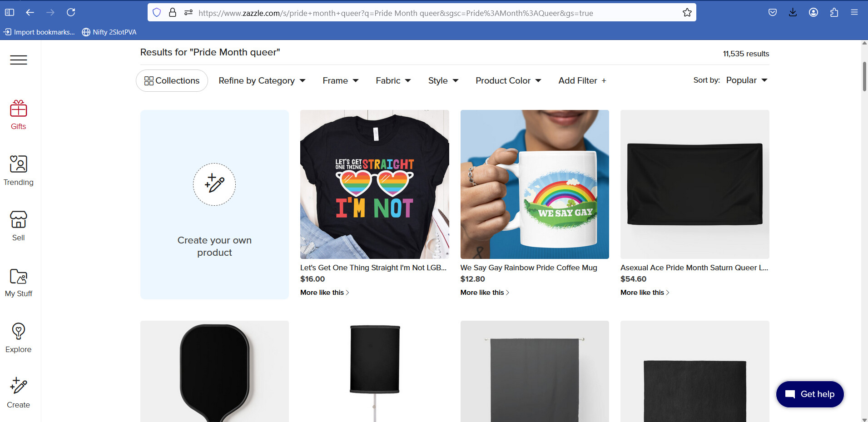Open More like this under the Coffee Mug
The width and height of the screenshot is (868, 422).
pos(485,293)
